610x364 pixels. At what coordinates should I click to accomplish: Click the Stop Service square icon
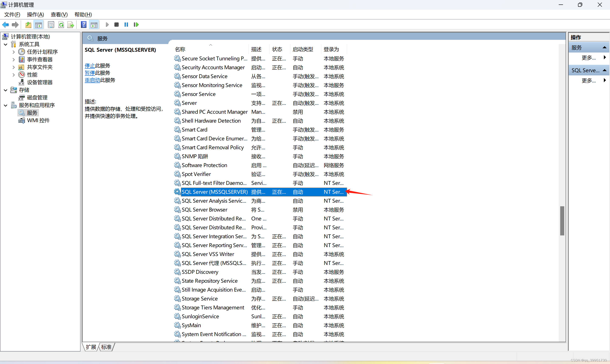[117, 25]
